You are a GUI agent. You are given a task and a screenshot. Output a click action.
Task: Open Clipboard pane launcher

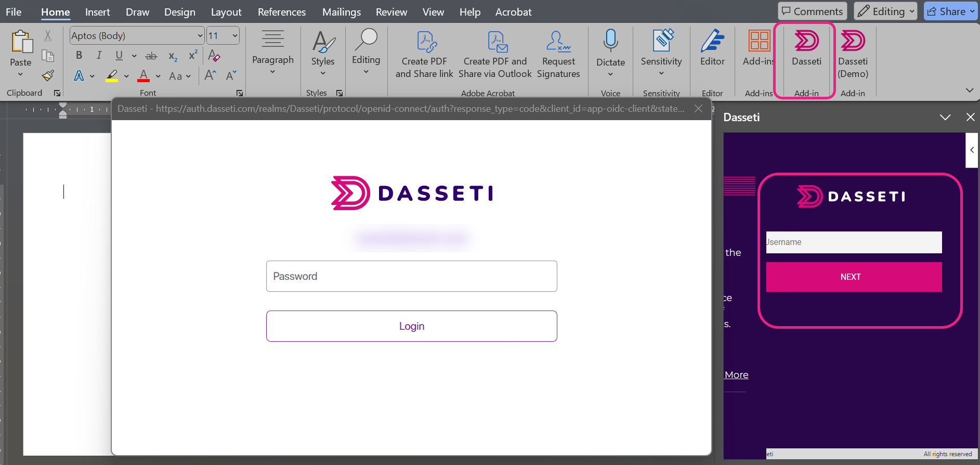point(57,93)
